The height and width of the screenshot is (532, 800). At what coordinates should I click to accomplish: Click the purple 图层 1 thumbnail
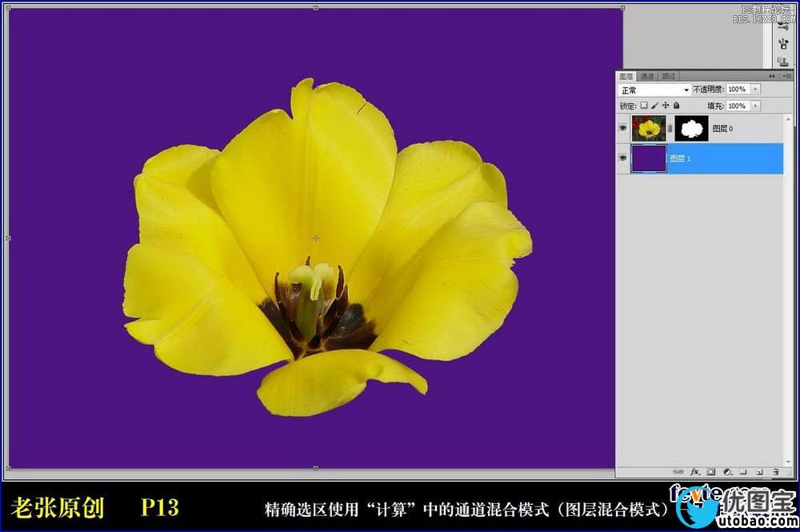click(x=648, y=158)
